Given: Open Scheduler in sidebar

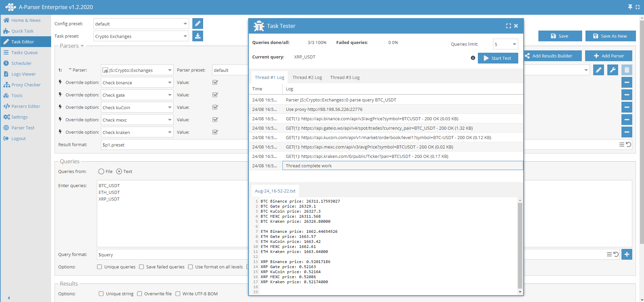Looking at the screenshot, I should coord(26,63).
